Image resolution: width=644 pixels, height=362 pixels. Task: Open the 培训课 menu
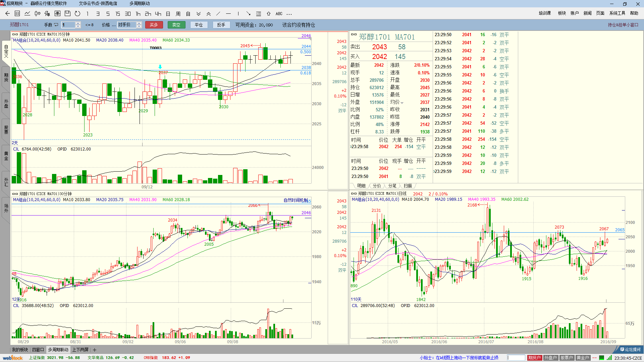[545, 13]
